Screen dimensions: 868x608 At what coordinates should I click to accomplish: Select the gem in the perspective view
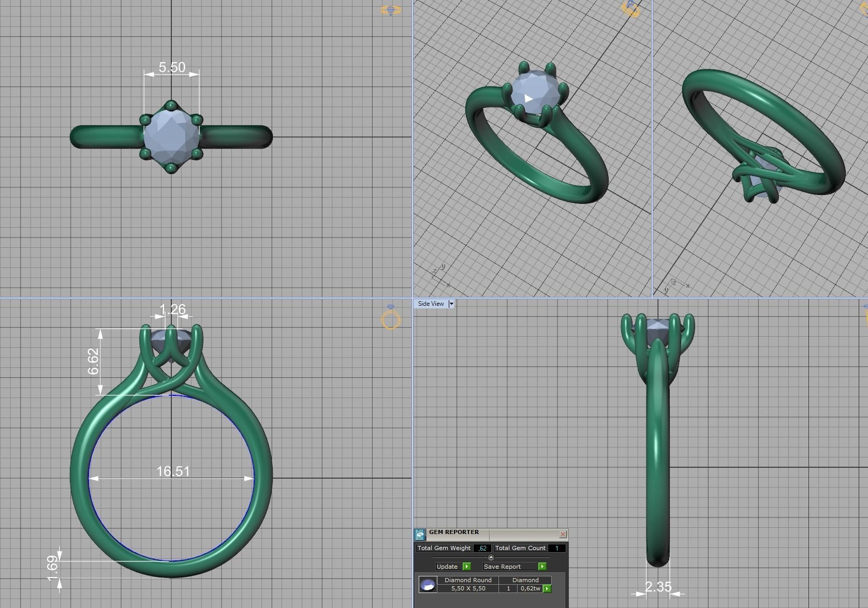[535, 93]
